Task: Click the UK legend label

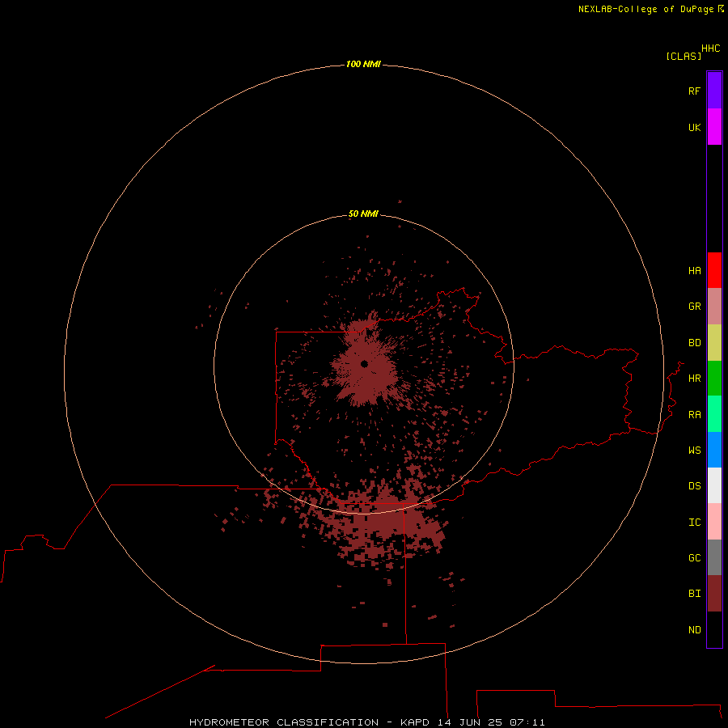Action: (x=694, y=127)
